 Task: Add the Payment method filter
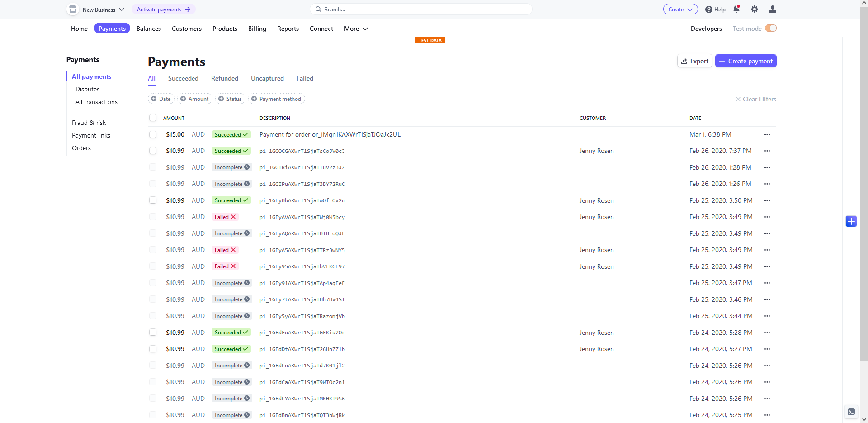coord(276,99)
